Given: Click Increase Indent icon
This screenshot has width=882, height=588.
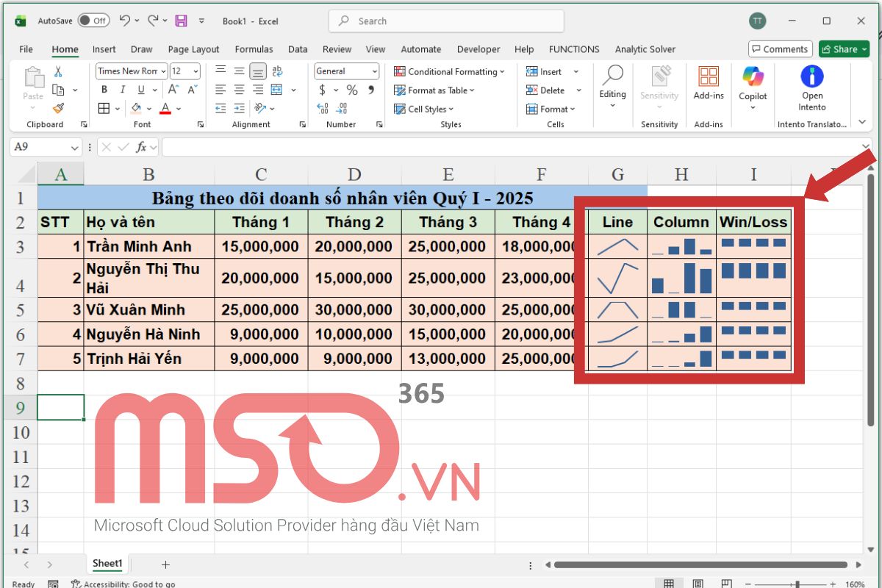Looking at the screenshot, I should coord(239,108).
